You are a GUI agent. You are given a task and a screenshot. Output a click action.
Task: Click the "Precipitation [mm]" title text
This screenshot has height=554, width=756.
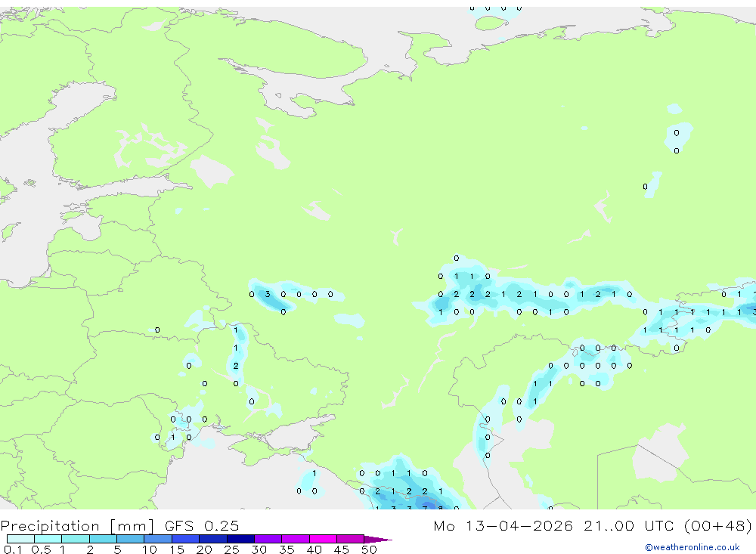click(77, 526)
